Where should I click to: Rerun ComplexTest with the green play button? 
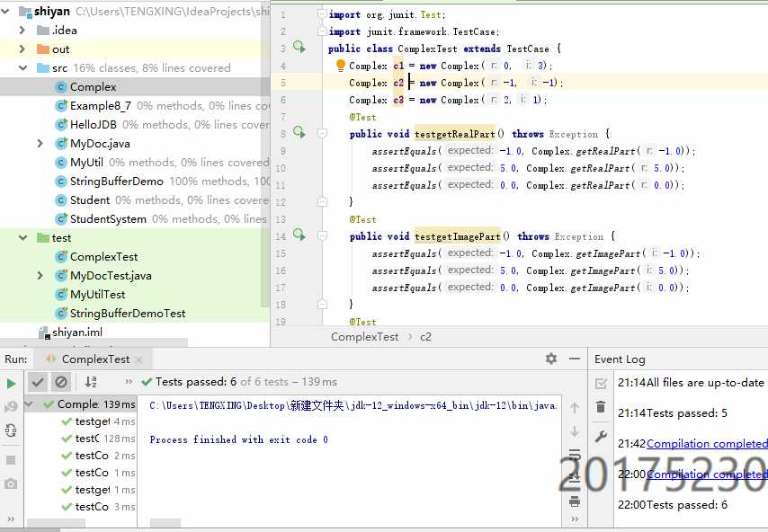coord(11,383)
